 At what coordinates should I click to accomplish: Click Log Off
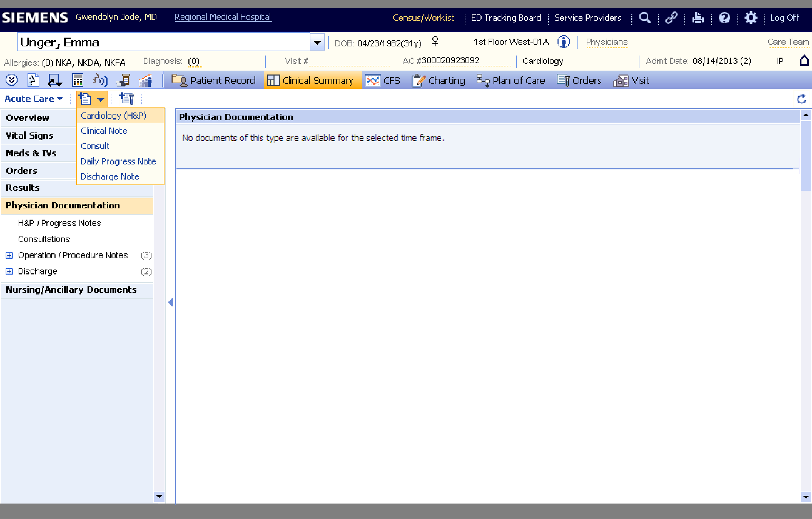point(784,18)
